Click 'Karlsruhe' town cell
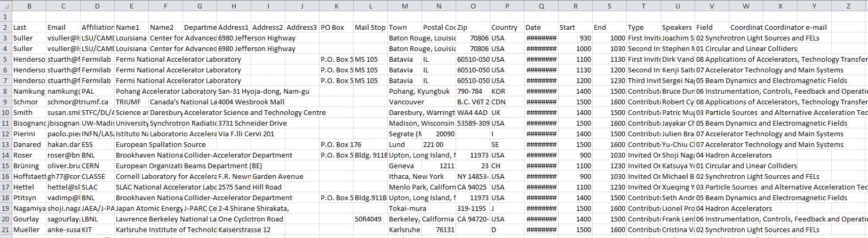 tap(404, 229)
